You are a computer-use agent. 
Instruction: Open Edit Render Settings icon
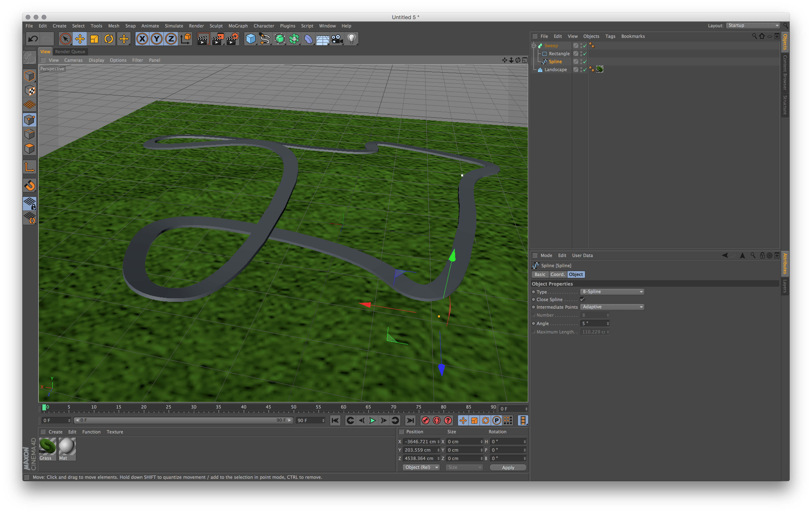point(233,39)
